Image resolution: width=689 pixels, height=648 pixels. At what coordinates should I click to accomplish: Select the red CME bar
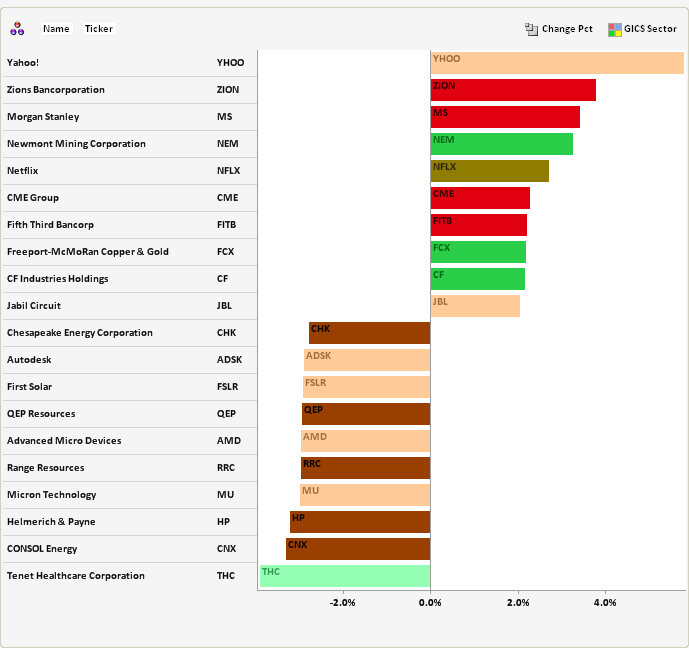(480, 198)
